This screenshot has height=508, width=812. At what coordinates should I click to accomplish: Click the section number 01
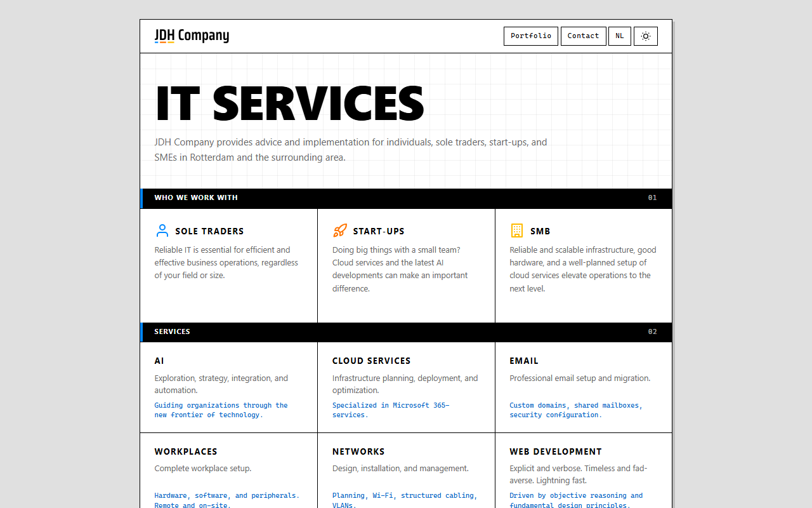(x=652, y=197)
